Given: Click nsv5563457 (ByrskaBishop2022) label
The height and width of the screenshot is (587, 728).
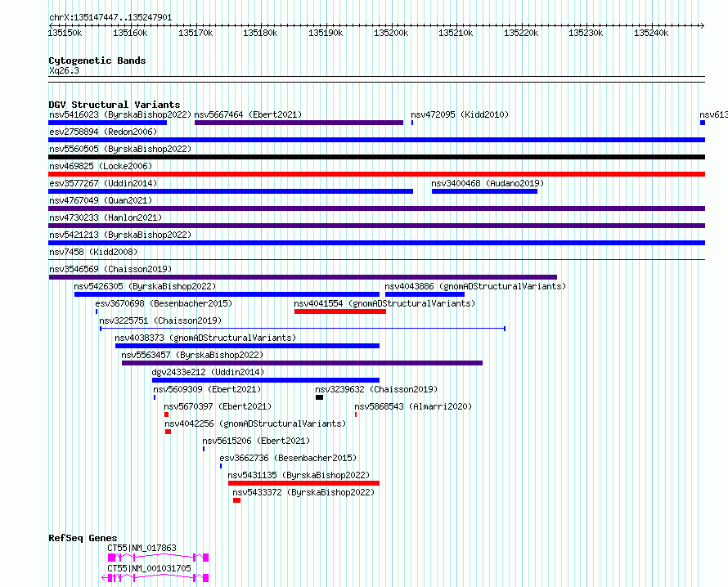Looking at the screenshot, I should 192,355.
